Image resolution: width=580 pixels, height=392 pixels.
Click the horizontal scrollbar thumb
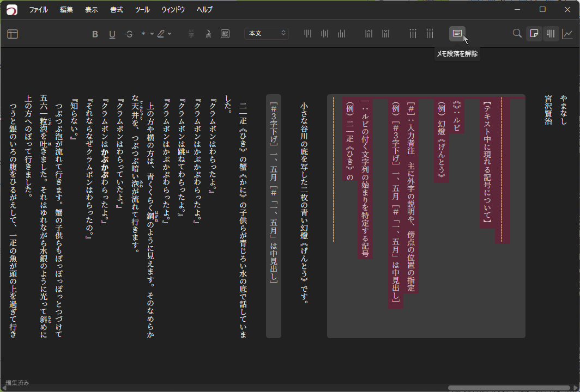pos(509,388)
